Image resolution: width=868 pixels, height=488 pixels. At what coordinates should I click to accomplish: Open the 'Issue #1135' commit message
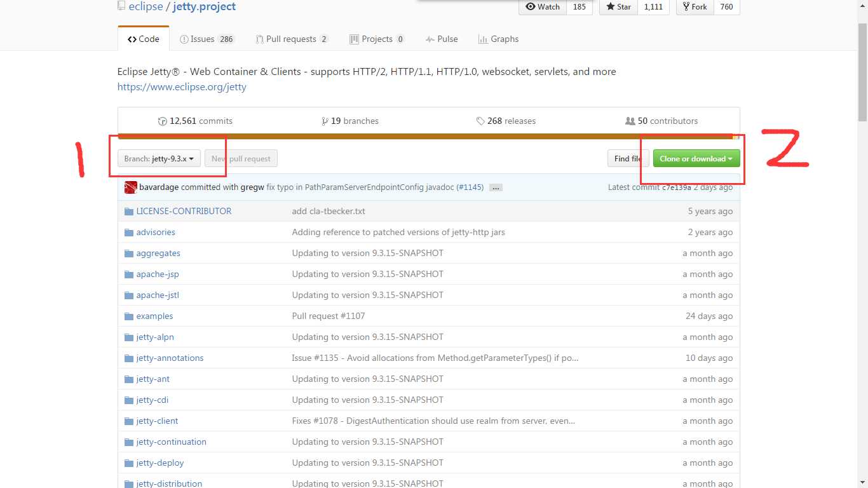(435, 358)
